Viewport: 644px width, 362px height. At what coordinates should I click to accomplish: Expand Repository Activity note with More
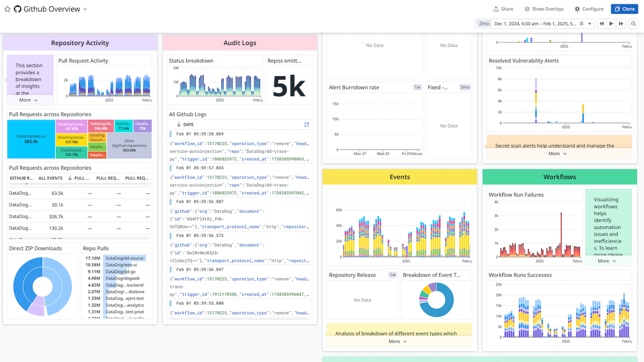pyautogui.click(x=29, y=100)
